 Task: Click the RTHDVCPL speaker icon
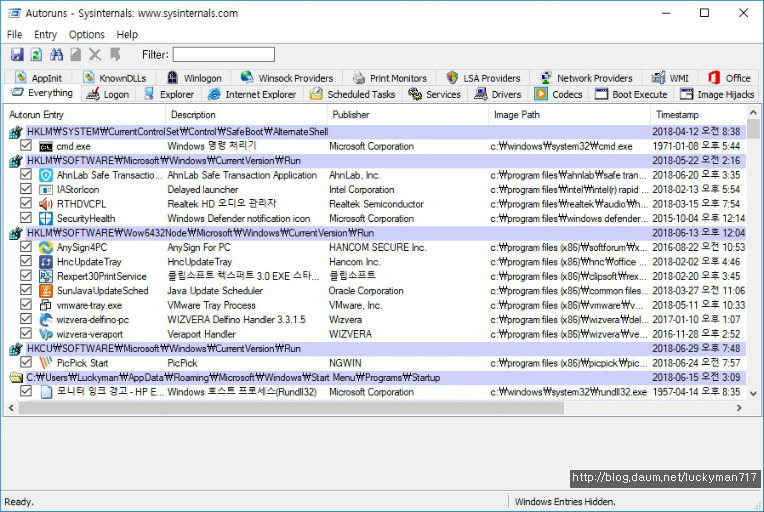tap(46, 204)
